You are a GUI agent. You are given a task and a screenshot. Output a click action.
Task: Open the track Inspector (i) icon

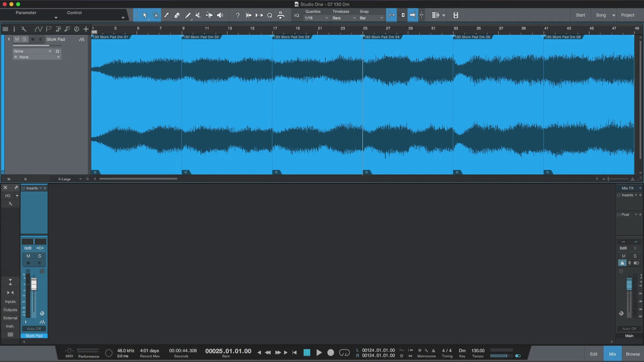pyautogui.click(x=14, y=29)
